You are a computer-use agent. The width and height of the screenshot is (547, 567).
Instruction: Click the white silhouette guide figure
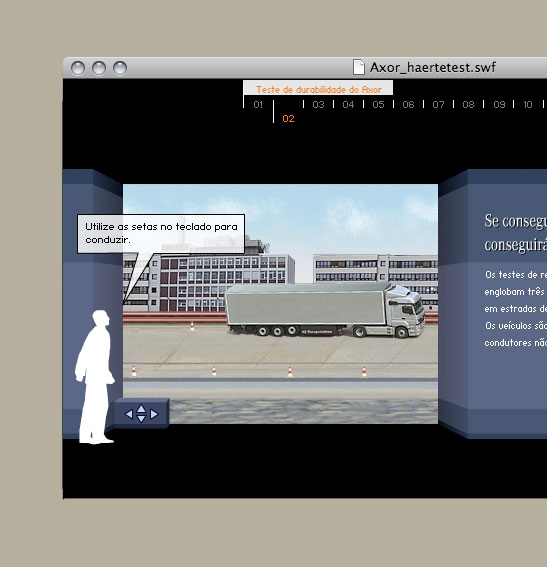click(95, 377)
